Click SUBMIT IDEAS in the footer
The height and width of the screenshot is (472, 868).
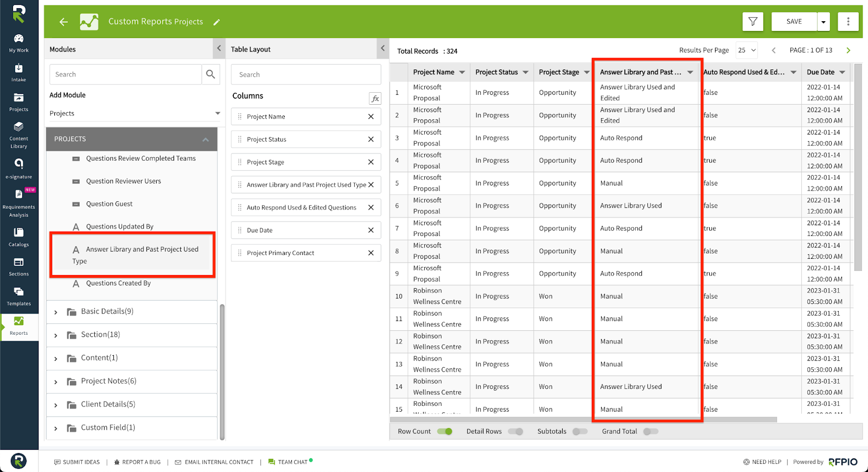(x=77, y=462)
